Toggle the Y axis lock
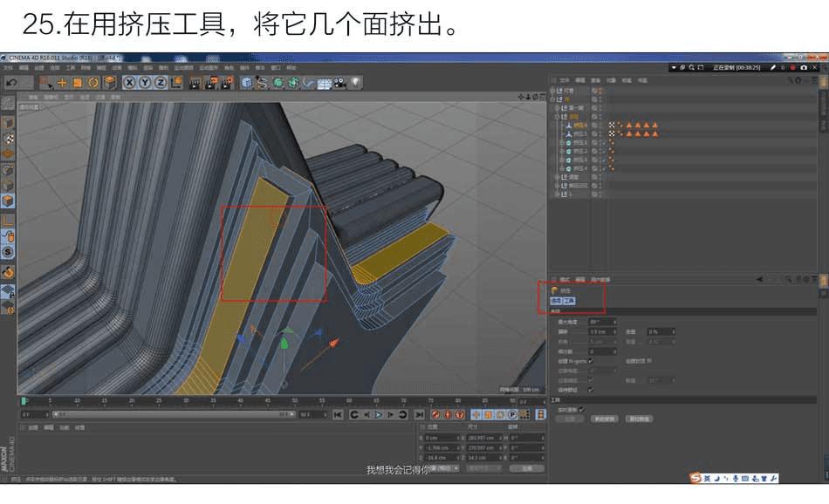 pos(144,83)
